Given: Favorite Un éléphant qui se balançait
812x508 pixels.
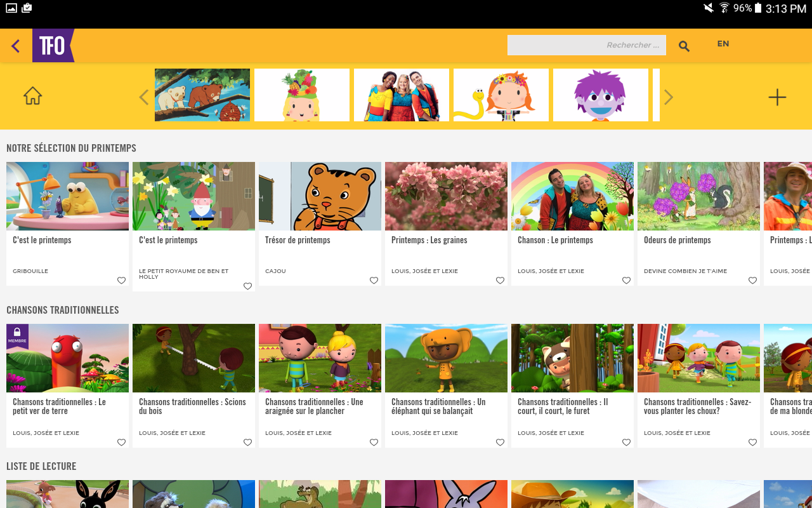Looking at the screenshot, I should click(x=500, y=443).
